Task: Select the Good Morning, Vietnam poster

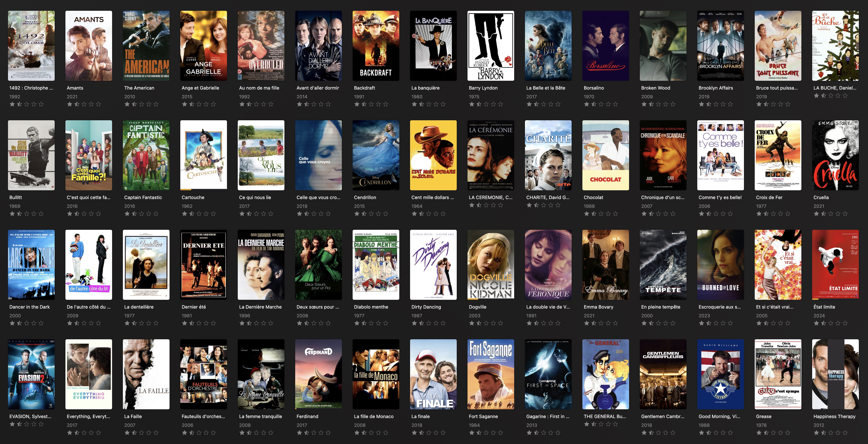Action: 720,374
